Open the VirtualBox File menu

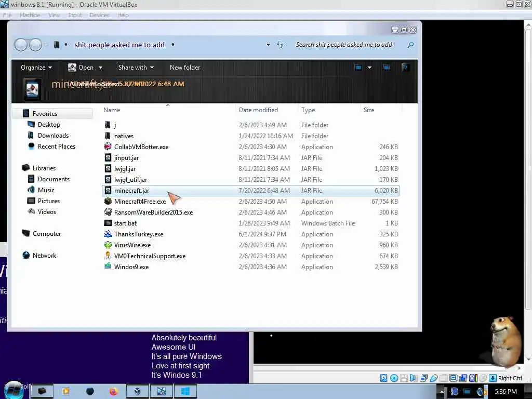(7, 15)
